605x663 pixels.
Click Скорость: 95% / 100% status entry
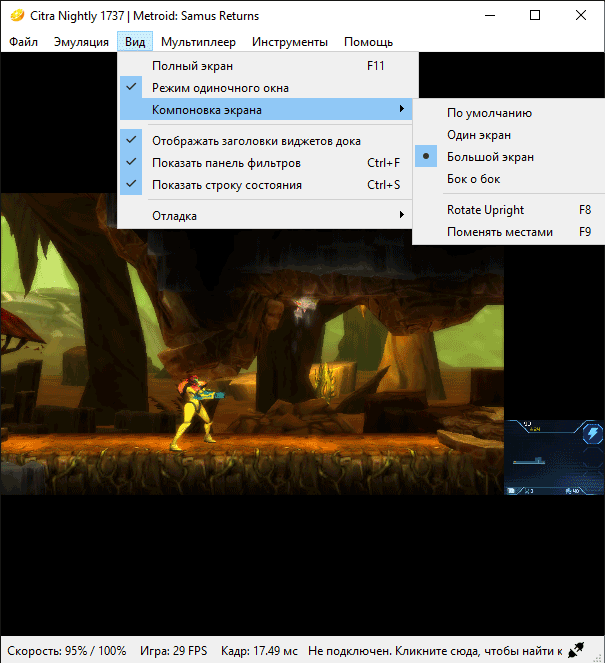pos(67,650)
